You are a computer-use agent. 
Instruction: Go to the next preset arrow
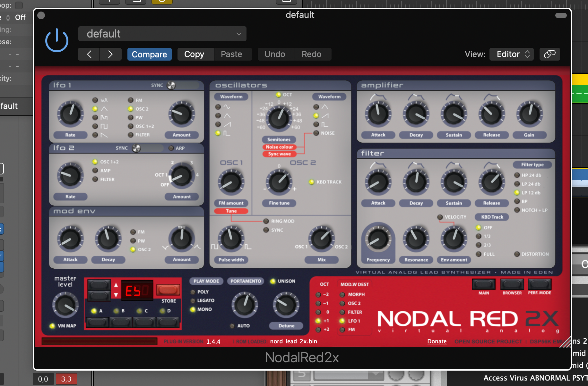point(110,54)
